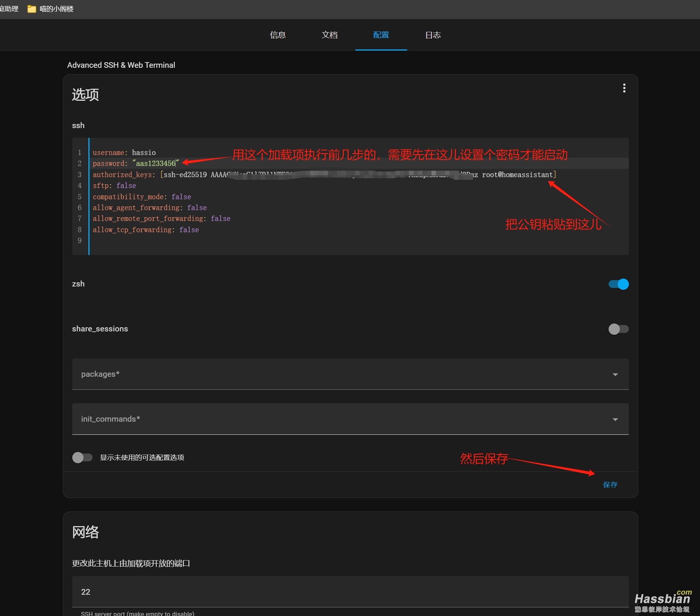Image resolution: width=700 pixels, height=616 pixels.
Task: Switch to the 信息 tab
Action: point(278,35)
